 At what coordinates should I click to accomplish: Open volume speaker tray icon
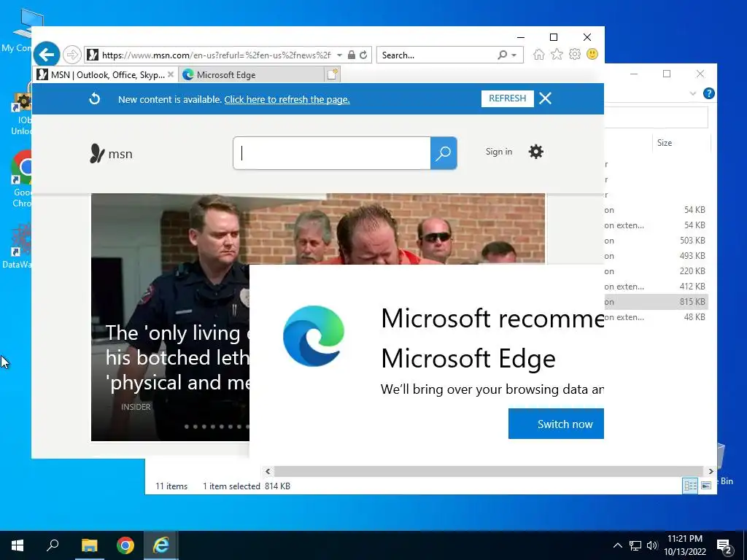pos(652,545)
